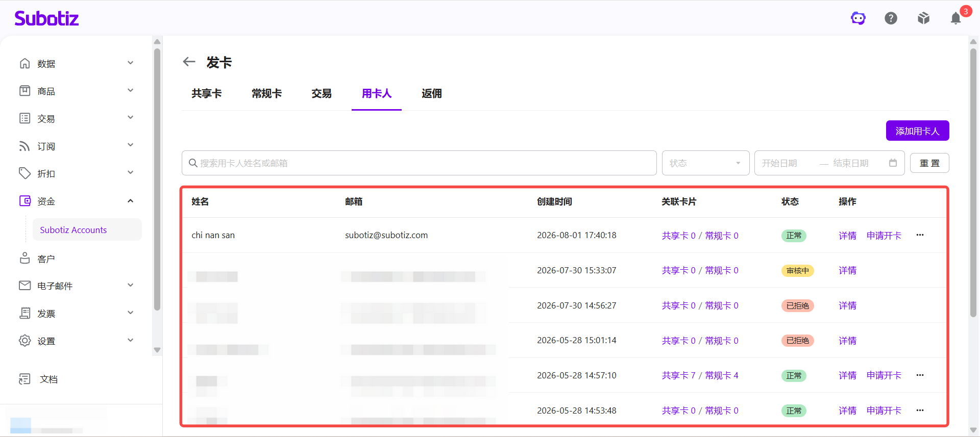This screenshot has height=437, width=980.
Task: Click email subotiz@subotiz.com
Action: 386,235
